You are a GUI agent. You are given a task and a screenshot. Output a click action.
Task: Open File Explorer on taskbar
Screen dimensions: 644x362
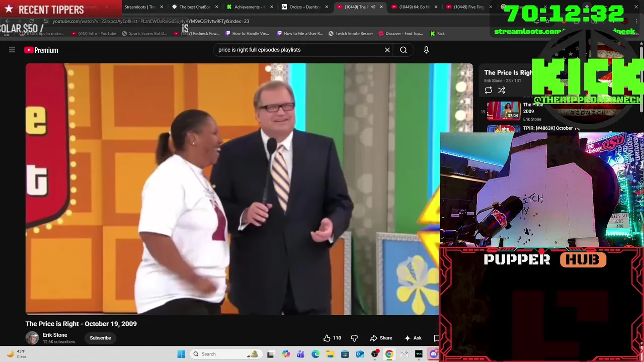click(x=330, y=354)
